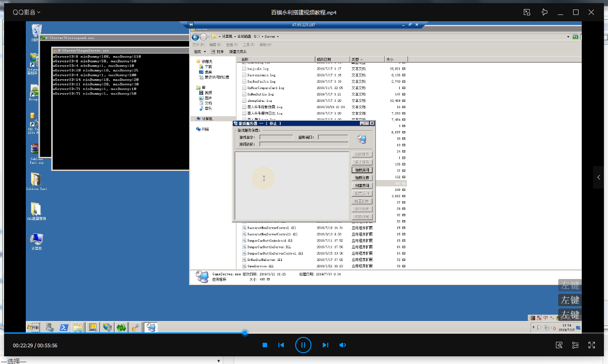Viewport: 608px width, 364px height.
Task: Open the 工具(T) menu in Explorer
Action: (249, 45)
